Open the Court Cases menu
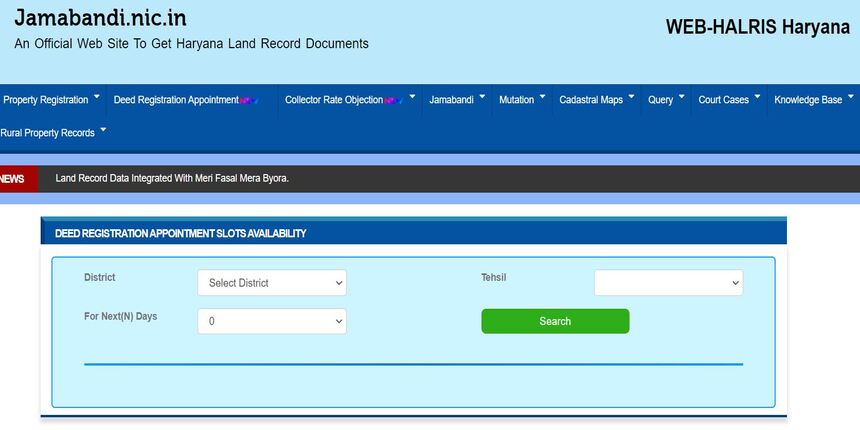 pyautogui.click(x=723, y=100)
